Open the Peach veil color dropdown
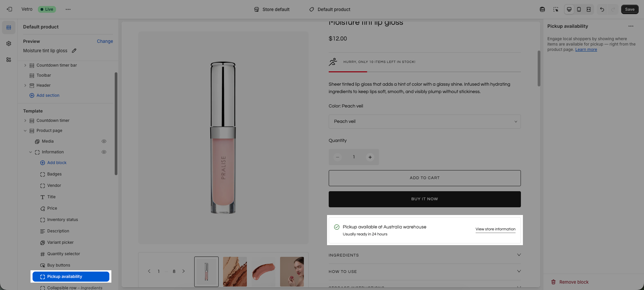 (x=425, y=122)
